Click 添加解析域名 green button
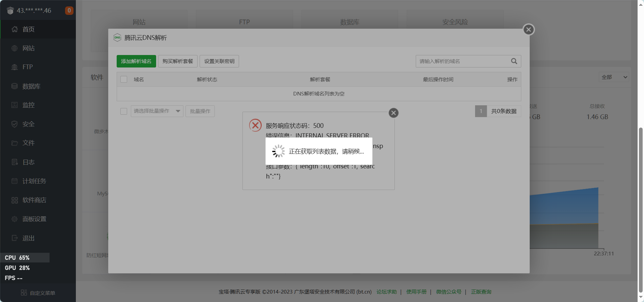The height and width of the screenshot is (302, 644). pos(136,61)
